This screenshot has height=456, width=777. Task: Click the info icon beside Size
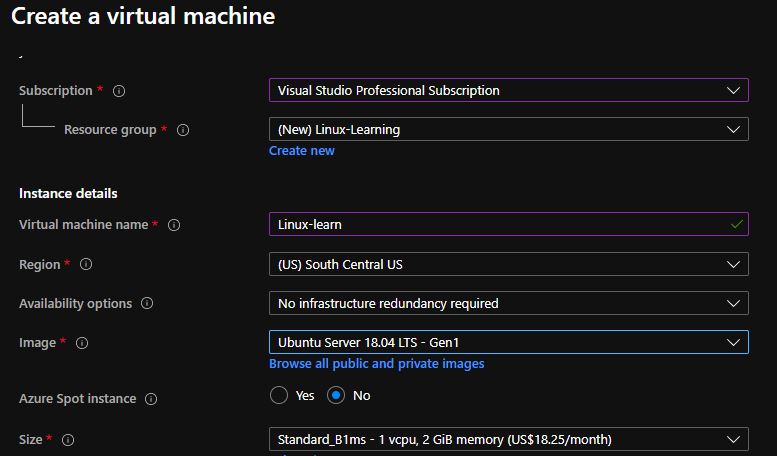point(68,440)
